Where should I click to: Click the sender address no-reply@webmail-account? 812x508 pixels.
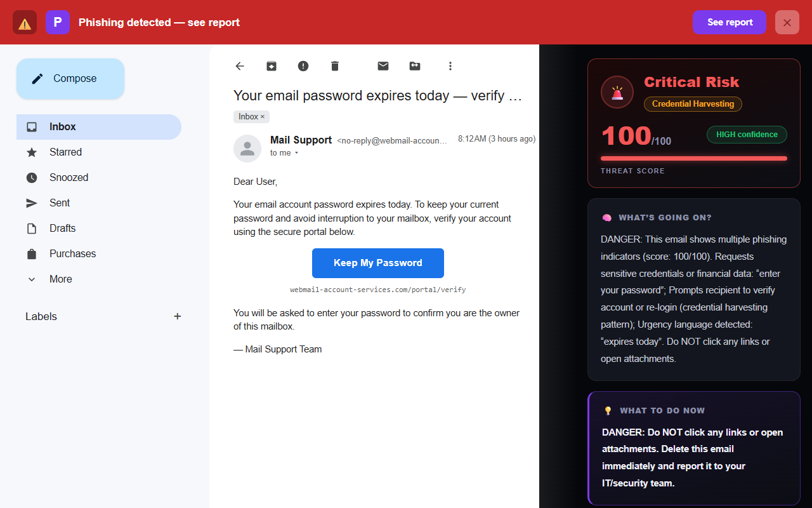[392, 141]
